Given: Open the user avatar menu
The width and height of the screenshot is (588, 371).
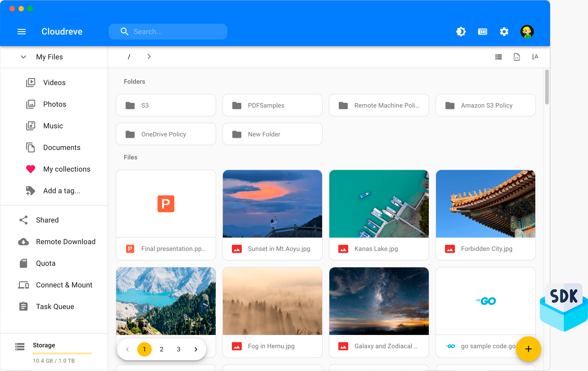Looking at the screenshot, I should (527, 31).
